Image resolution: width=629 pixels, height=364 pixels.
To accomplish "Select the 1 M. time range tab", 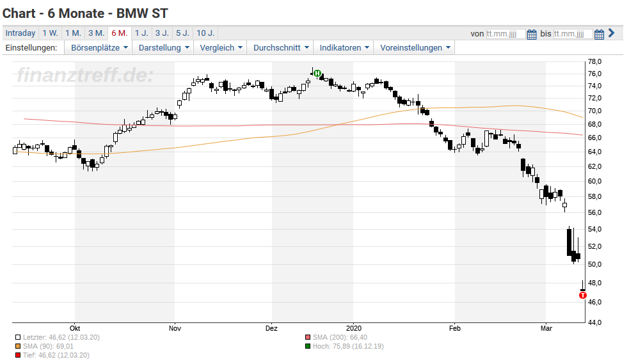I will [x=73, y=33].
